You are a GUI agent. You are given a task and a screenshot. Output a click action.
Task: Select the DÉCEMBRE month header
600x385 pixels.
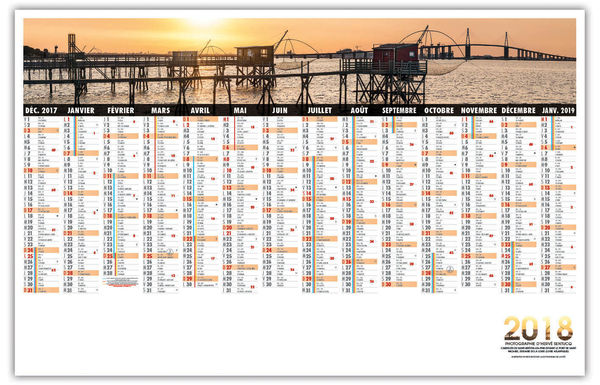(518, 110)
